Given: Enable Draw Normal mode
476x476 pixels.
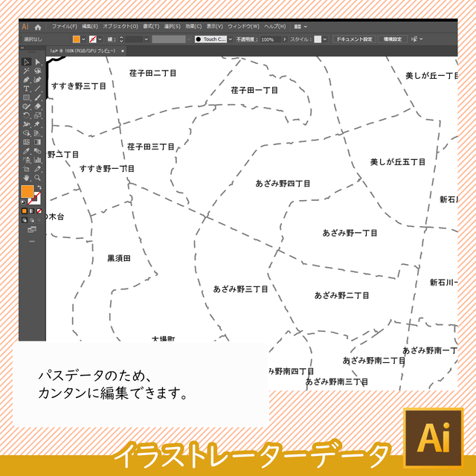Looking at the screenshot, I should 25,220.
